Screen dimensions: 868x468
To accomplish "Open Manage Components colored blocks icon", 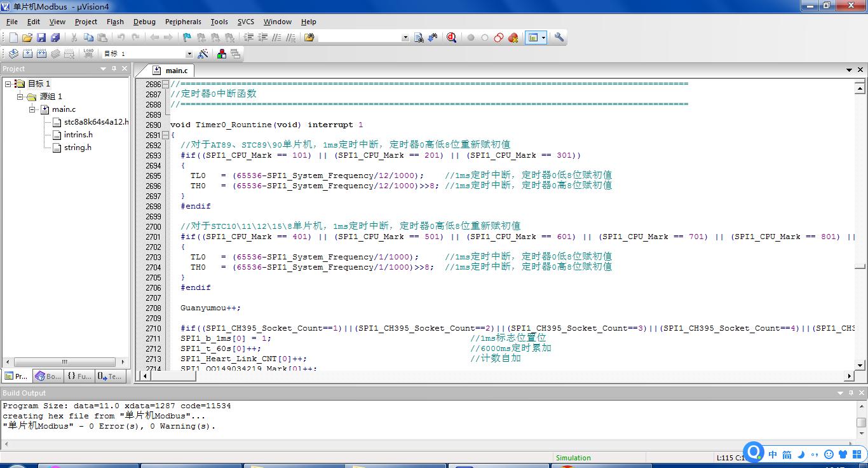I will pyautogui.click(x=221, y=54).
